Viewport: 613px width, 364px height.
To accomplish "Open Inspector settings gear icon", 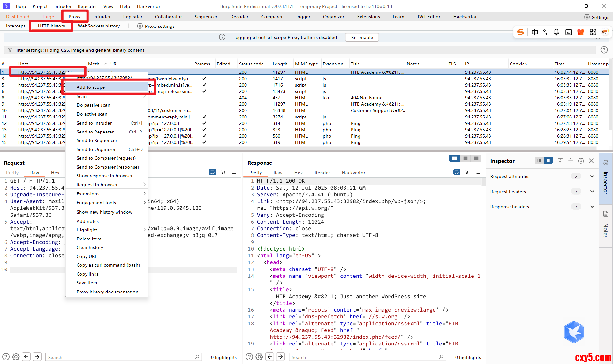I will coord(581,161).
